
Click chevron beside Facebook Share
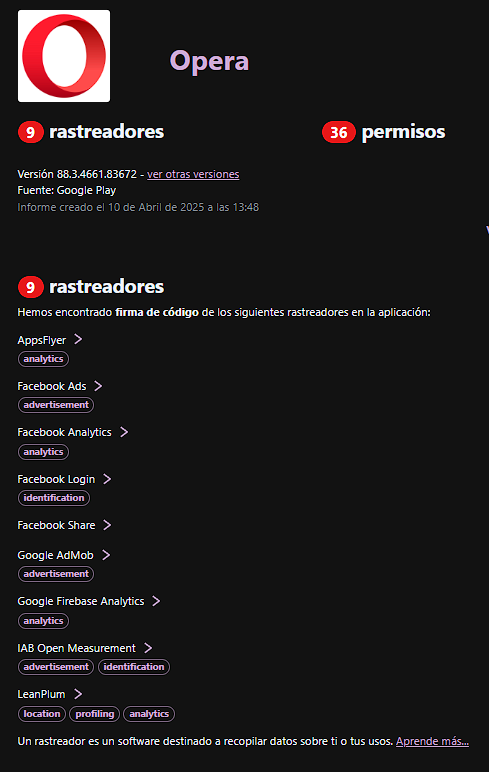(107, 525)
